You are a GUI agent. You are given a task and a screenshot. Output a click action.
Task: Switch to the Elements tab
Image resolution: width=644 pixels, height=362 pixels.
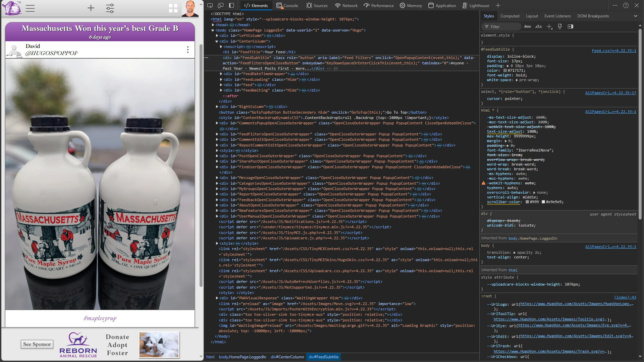click(256, 5)
